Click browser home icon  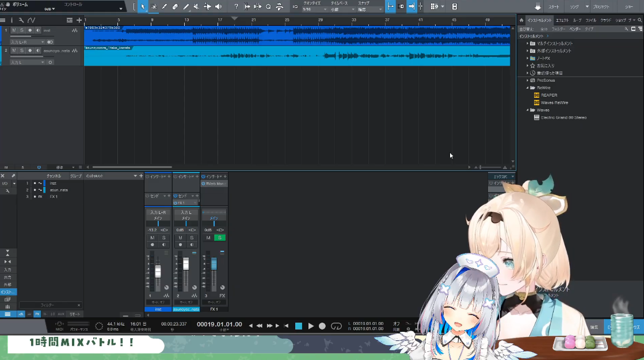521,20
